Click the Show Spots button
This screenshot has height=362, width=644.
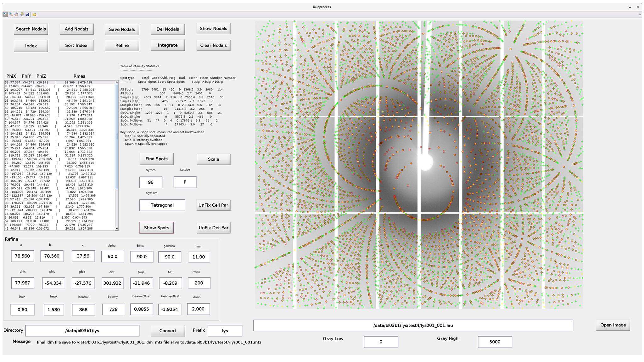[x=156, y=228]
